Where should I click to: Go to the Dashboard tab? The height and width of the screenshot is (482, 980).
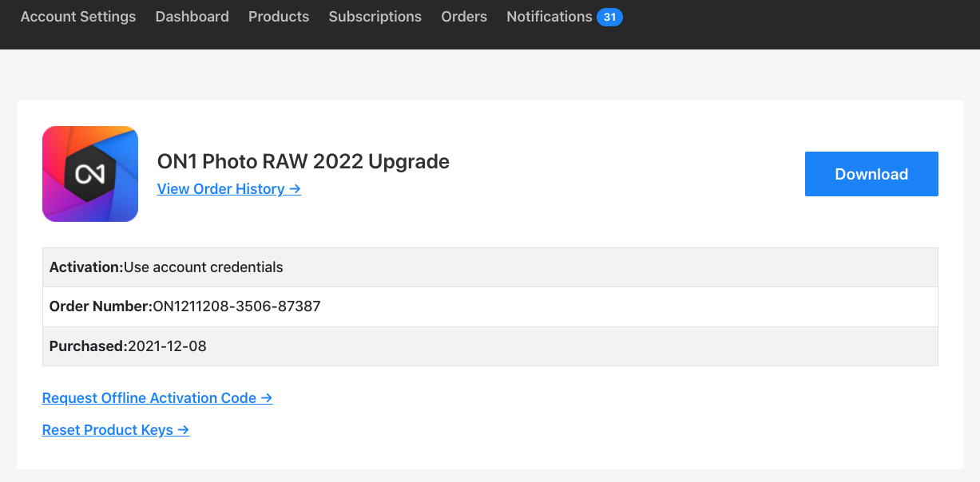(x=192, y=17)
